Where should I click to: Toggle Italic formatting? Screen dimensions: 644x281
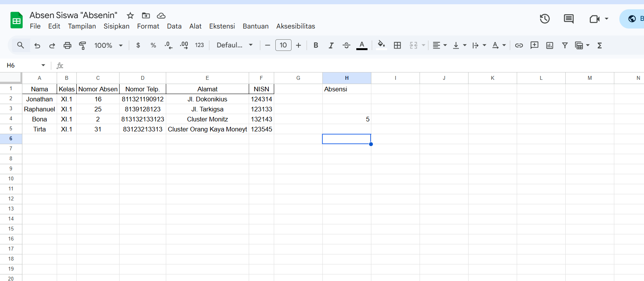pyautogui.click(x=331, y=45)
